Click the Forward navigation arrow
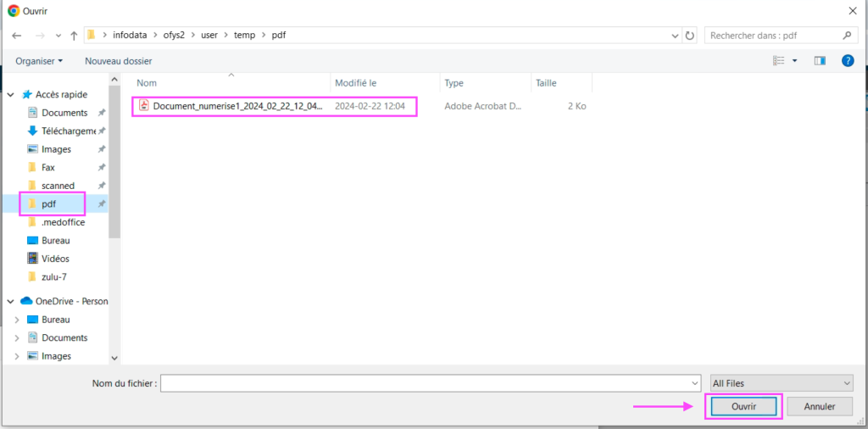Viewport: 868px width, 429px height. pos(40,36)
